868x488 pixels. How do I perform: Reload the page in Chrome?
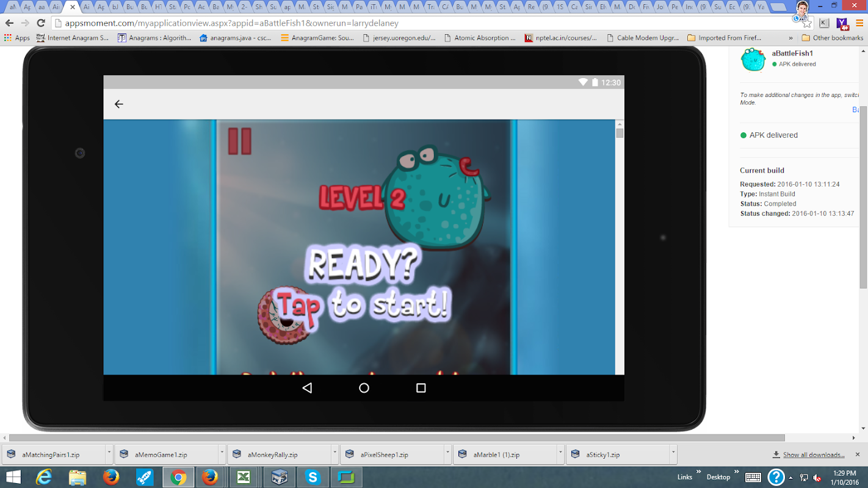(41, 23)
